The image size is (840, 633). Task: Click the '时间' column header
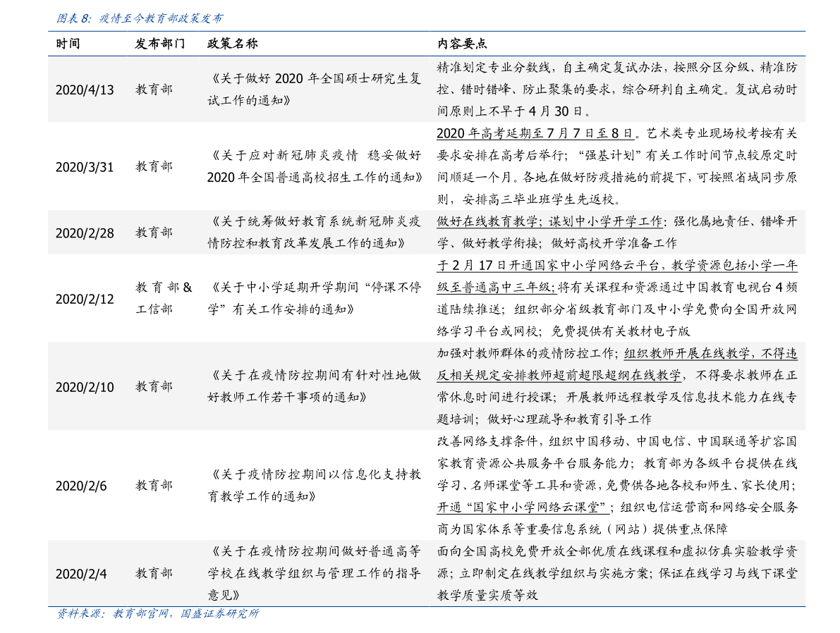[x=68, y=44]
